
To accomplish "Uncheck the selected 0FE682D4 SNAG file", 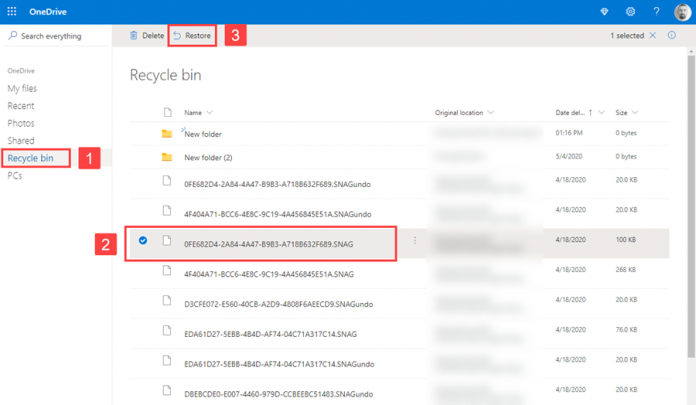I will pos(144,241).
